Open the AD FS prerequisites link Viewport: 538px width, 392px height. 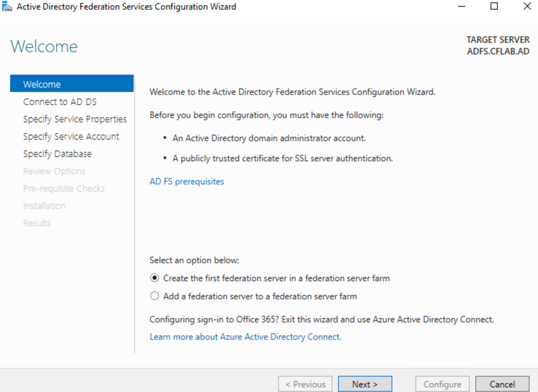pyautogui.click(x=187, y=182)
